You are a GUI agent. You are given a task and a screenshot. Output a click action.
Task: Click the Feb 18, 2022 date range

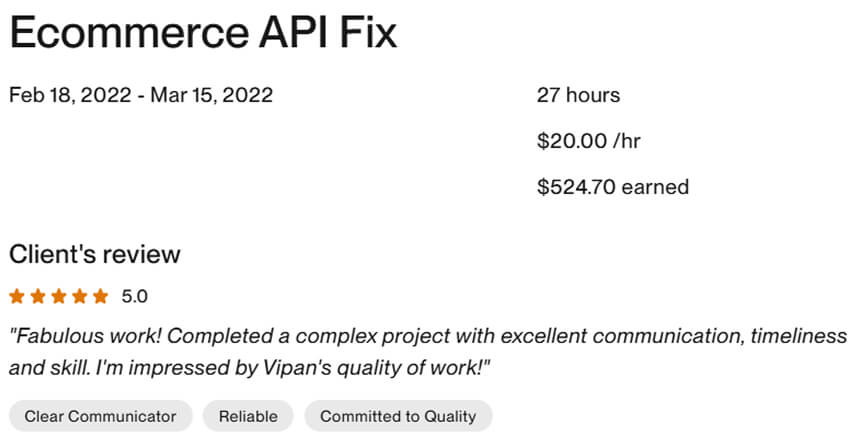coord(141,95)
